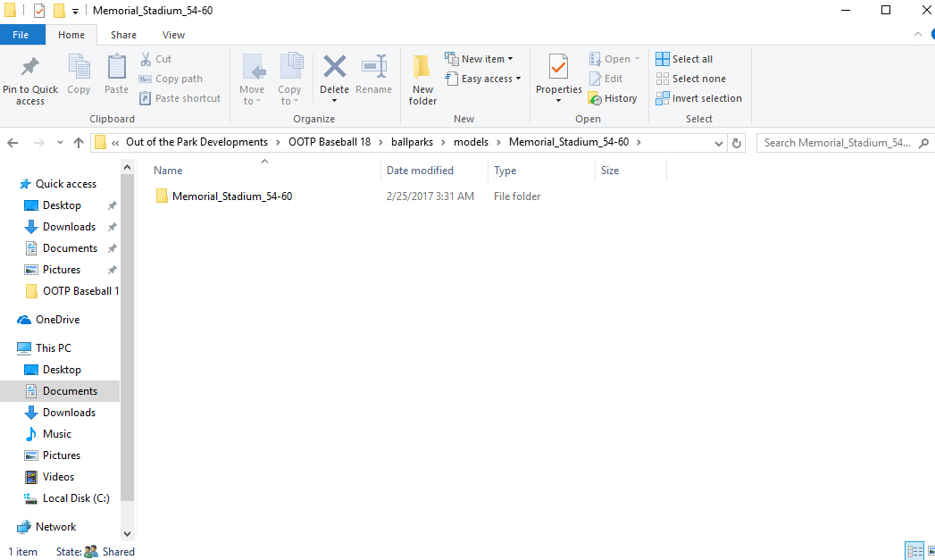935x560 pixels.
Task: Expand the address bar history dropdown arrow
Action: point(719,142)
